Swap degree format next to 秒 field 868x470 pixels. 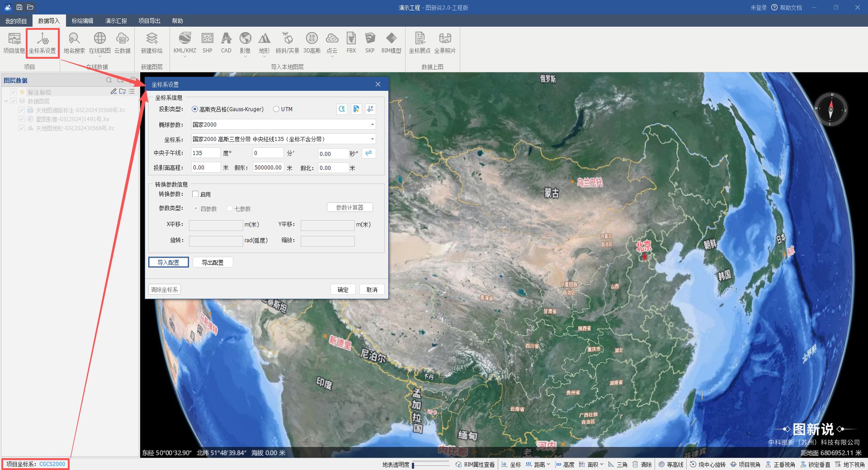point(369,153)
